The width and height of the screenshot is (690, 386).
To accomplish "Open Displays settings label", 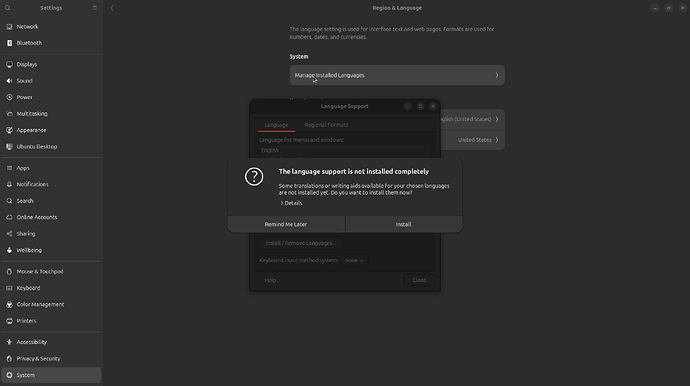I will click(x=27, y=64).
